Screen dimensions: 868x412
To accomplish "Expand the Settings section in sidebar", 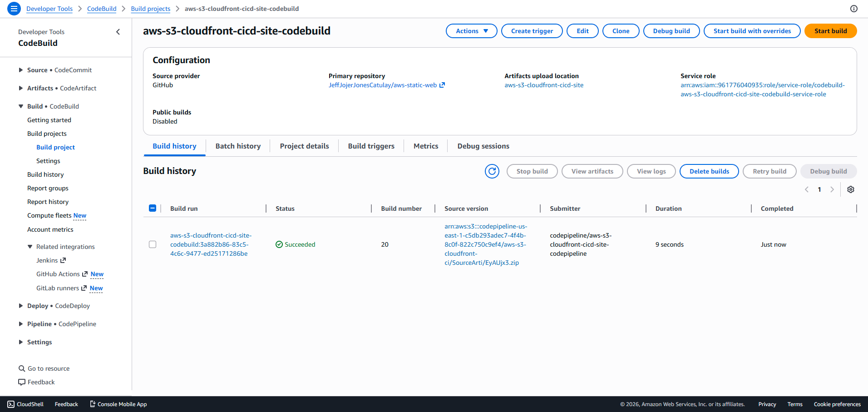I will point(21,342).
